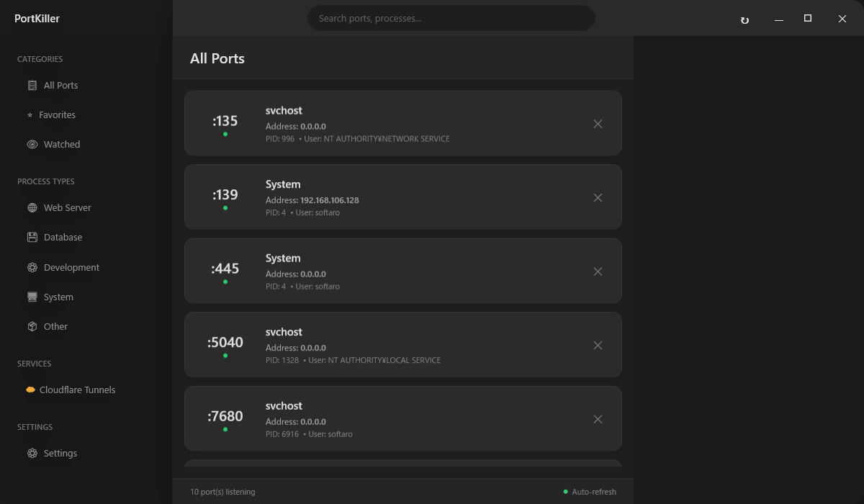Select the port 5040 svchost card
864x504 pixels.
(403, 346)
